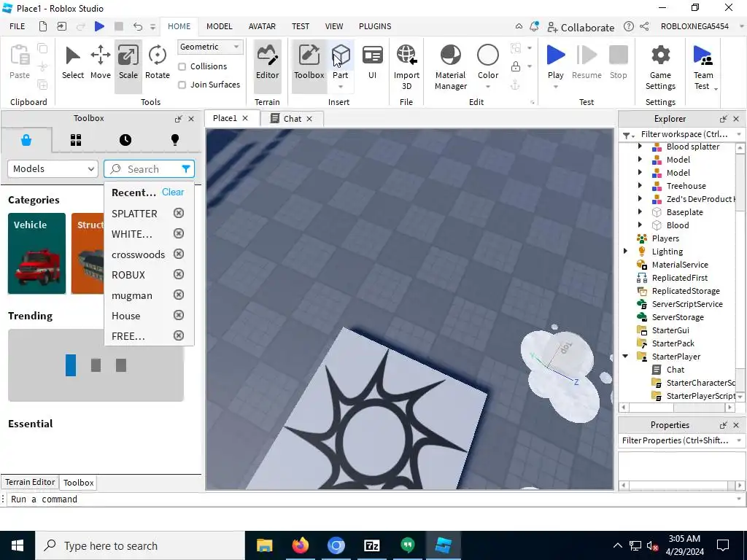The width and height of the screenshot is (747, 560).
Task: Open the Windows Start menu
Action: click(x=18, y=545)
